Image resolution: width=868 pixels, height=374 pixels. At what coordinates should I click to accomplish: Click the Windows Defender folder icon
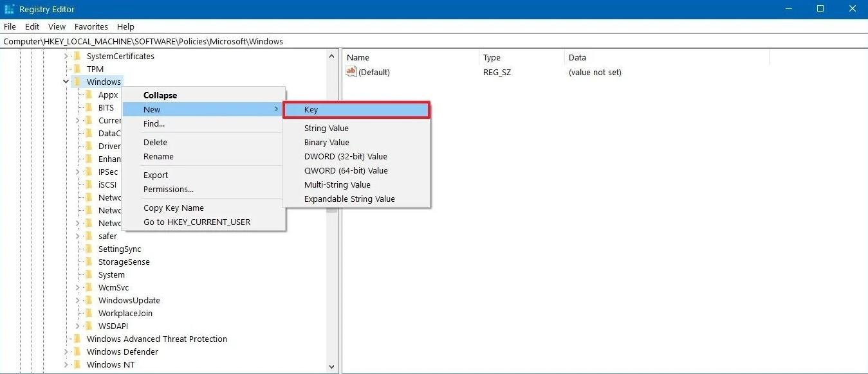[77, 352]
